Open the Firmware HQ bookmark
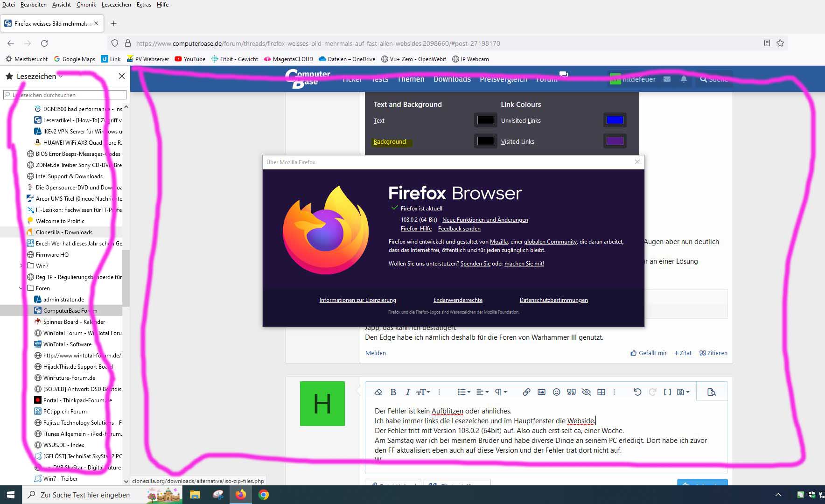This screenshot has height=504, width=825. (x=52, y=254)
